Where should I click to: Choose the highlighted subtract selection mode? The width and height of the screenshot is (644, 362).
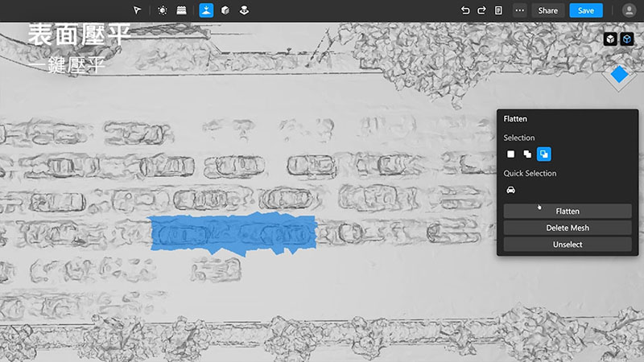543,154
